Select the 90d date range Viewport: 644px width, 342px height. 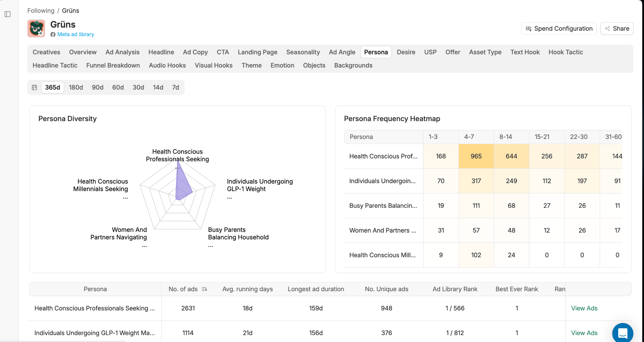pos(97,87)
